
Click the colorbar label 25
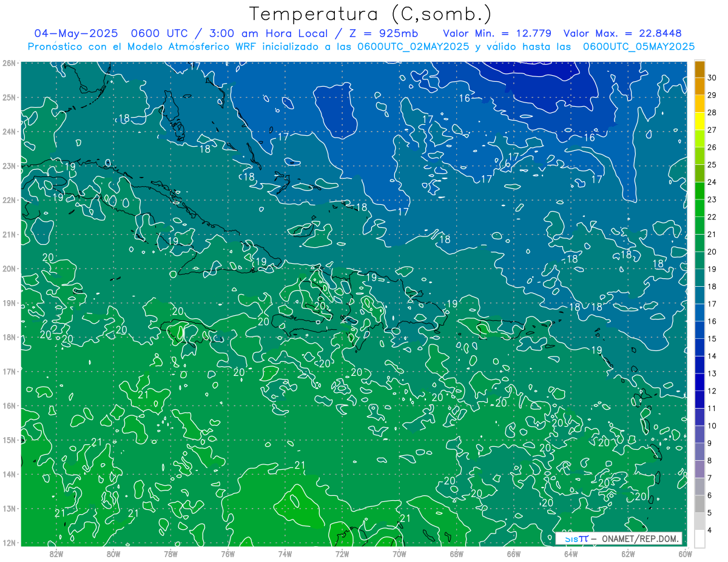pos(712,164)
